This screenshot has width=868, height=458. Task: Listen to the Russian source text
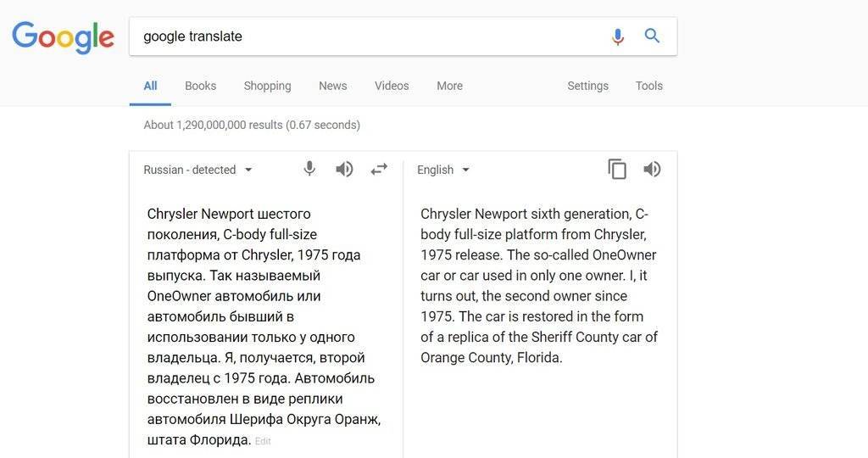click(344, 169)
